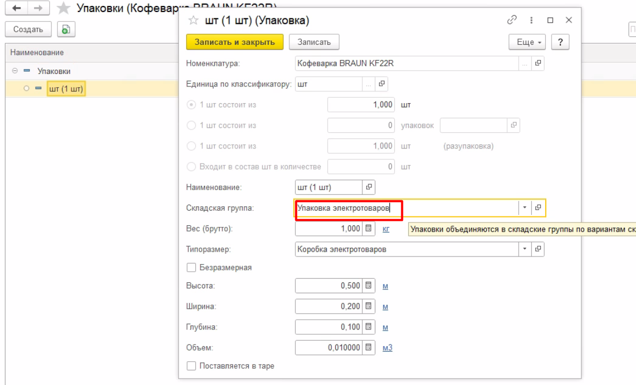Open calculator for Ширина field
The width and height of the screenshot is (636, 385).
point(368,306)
